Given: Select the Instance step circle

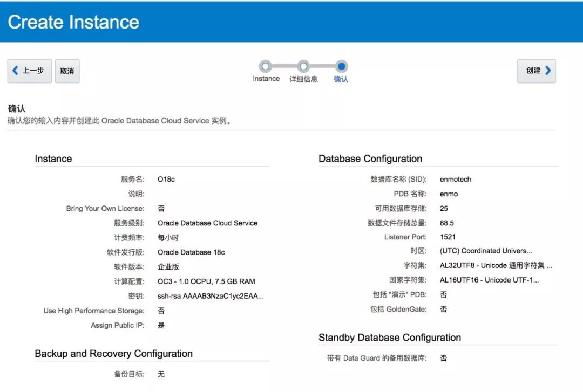Looking at the screenshot, I should pos(265,66).
